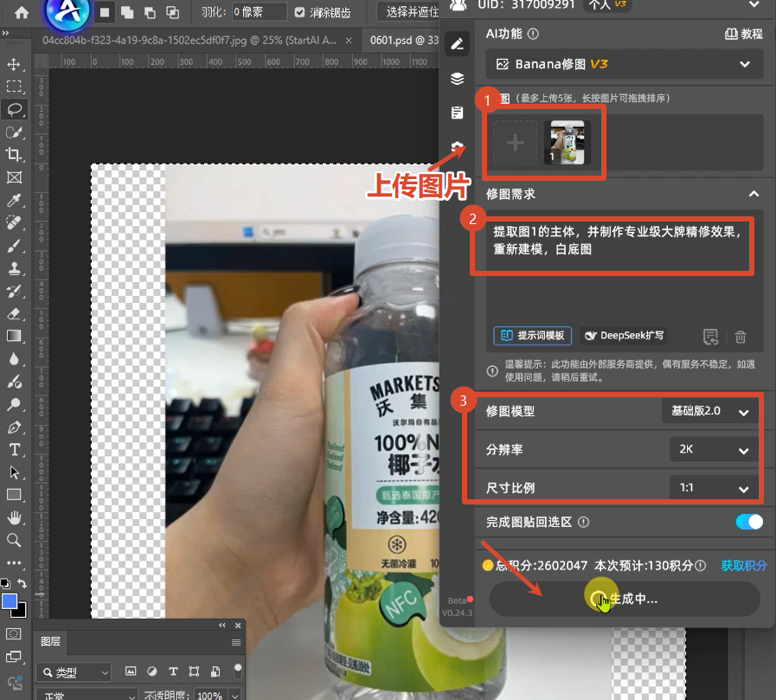Select the Frame tool
This screenshot has height=700, width=776.
click(14, 177)
